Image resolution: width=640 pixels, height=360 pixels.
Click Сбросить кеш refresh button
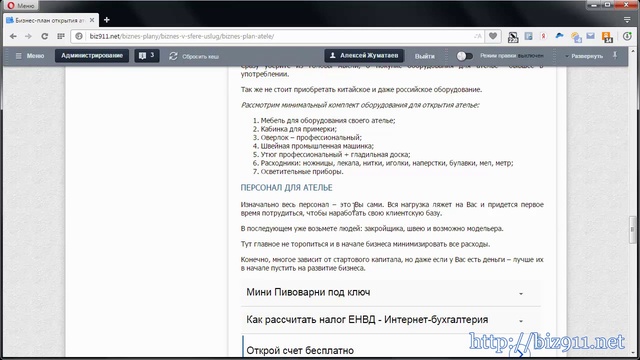194,56
